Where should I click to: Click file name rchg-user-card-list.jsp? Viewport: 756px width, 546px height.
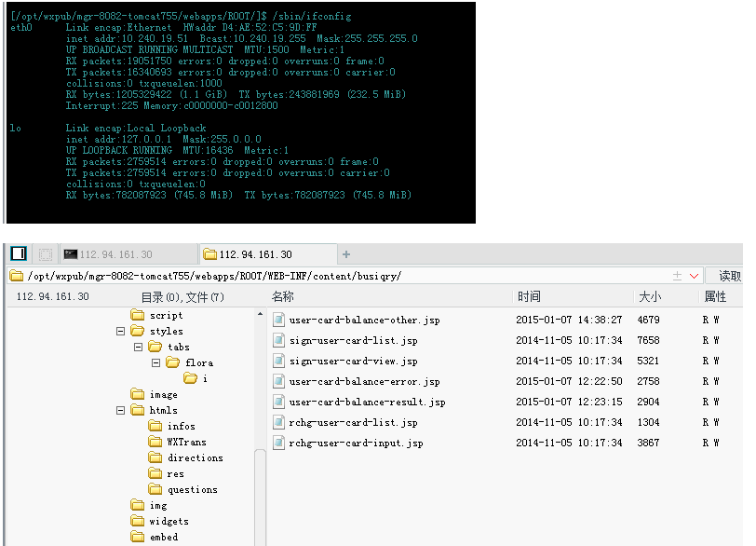coord(354,422)
